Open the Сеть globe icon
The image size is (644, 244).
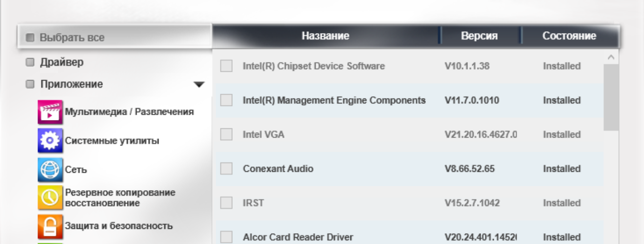[50, 170]
